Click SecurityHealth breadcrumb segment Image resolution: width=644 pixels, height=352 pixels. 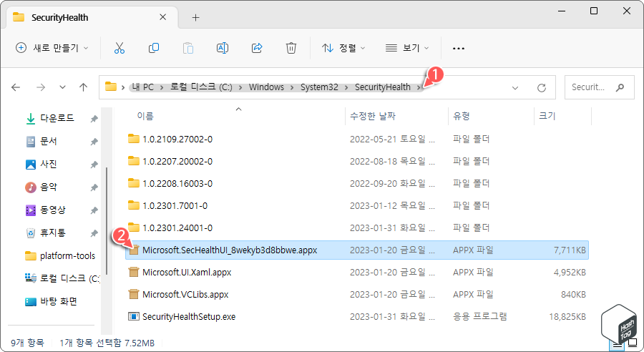click(x=382, y=87)
